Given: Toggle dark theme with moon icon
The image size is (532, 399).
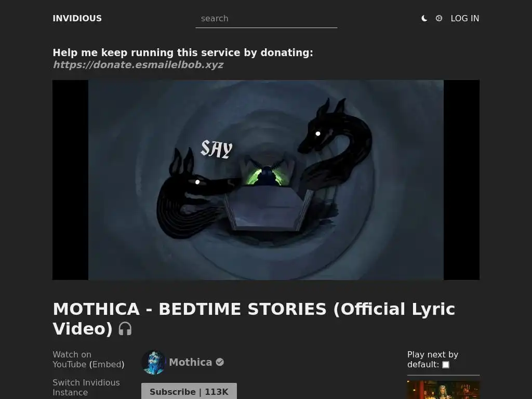Looking at the screenshot, I should (x=424, y=18).
